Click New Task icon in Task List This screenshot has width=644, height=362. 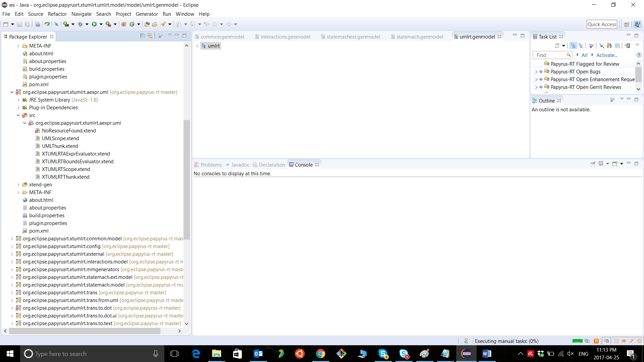click(x=557, y=46)
